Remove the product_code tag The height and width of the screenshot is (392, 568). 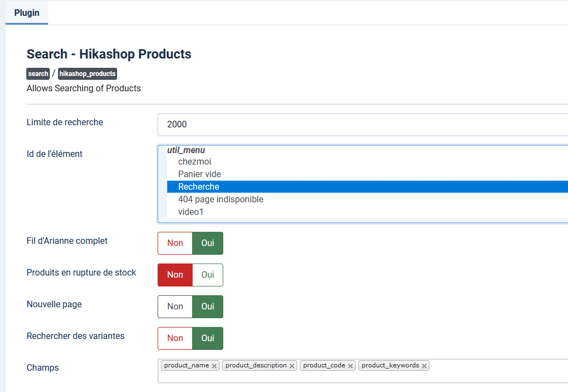[x=350, y=366]
